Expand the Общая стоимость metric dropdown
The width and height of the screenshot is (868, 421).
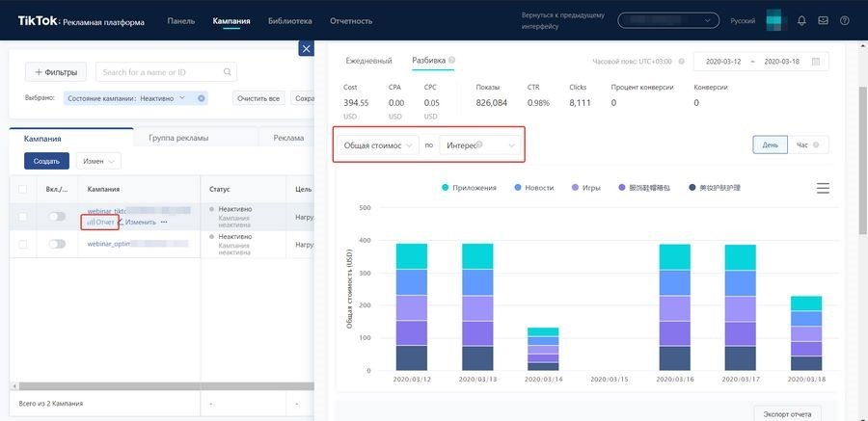point(378,145)
